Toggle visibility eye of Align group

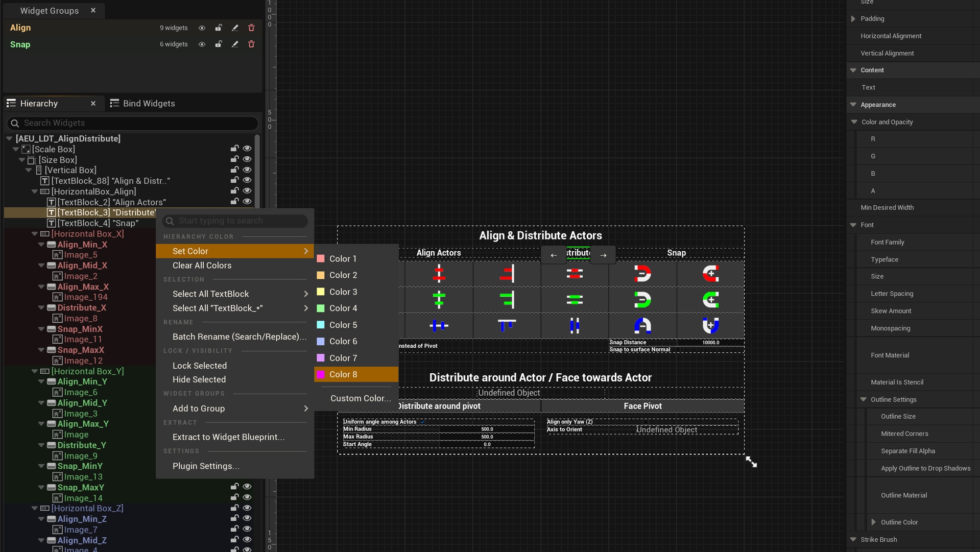pos(202,28)
